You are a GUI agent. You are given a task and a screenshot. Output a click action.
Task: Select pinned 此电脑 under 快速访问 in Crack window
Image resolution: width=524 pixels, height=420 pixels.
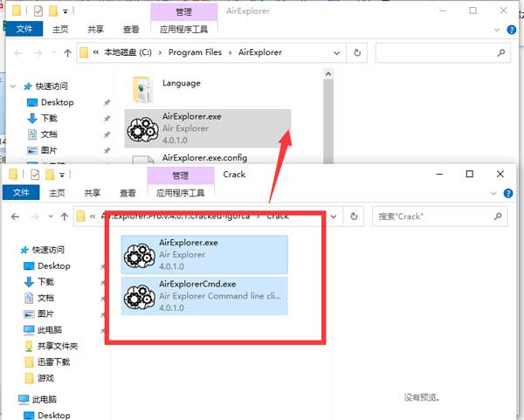coord(43,330)
